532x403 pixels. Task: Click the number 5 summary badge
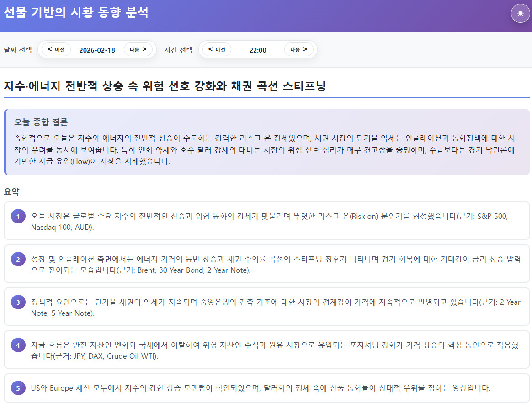coord(18,388)
